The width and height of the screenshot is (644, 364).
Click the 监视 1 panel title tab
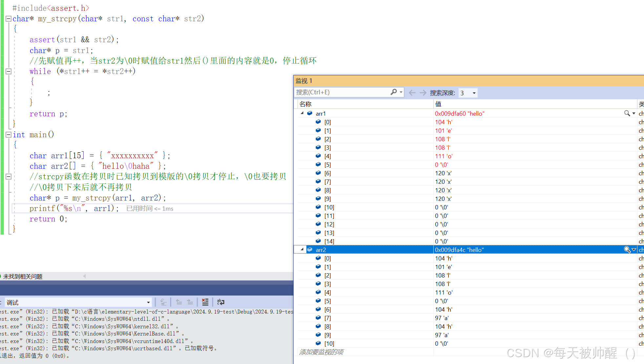(x=304, y=81)
